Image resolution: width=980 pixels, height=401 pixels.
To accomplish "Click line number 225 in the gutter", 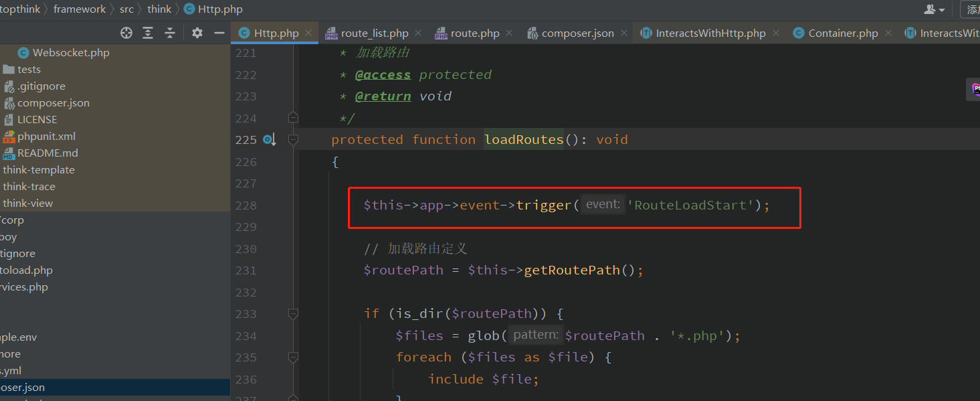I will pos(246,139).
